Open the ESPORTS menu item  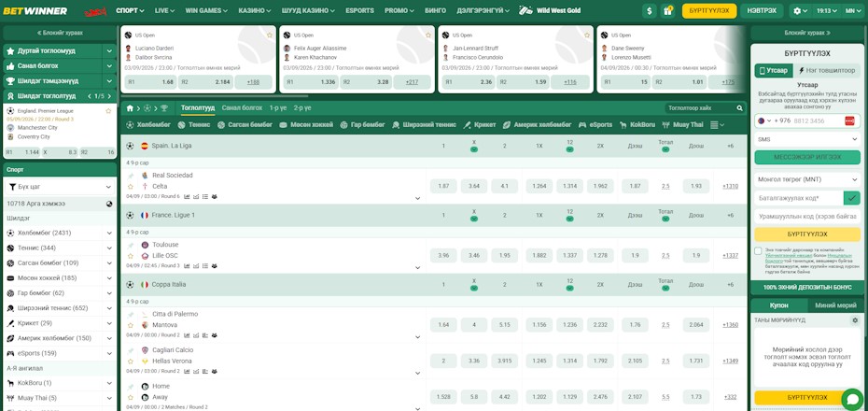(x=359, y=10)
